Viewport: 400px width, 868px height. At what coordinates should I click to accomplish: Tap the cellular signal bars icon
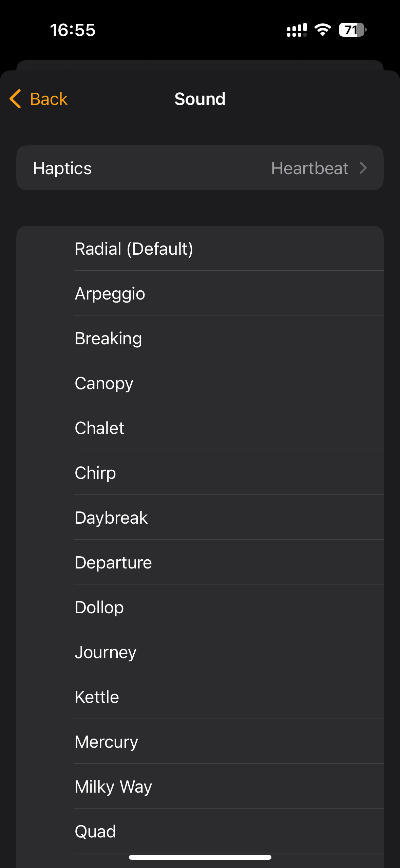(x=297, y=30)
